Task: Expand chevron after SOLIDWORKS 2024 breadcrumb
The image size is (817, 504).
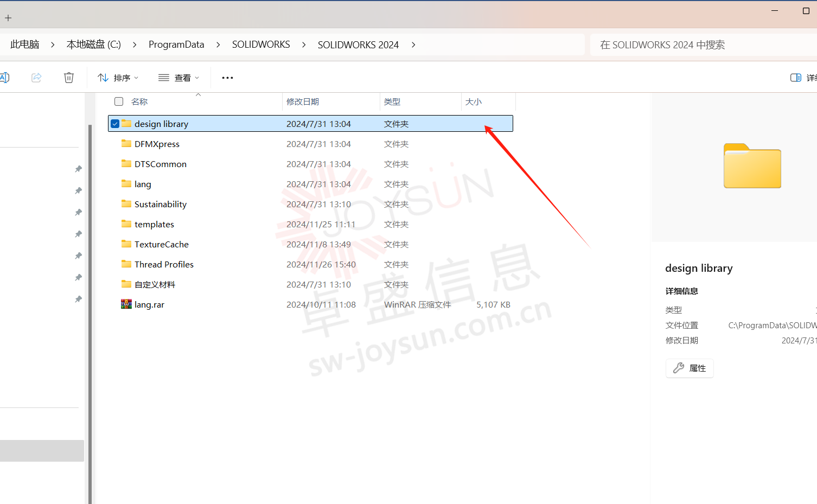Action: (413, 44)
